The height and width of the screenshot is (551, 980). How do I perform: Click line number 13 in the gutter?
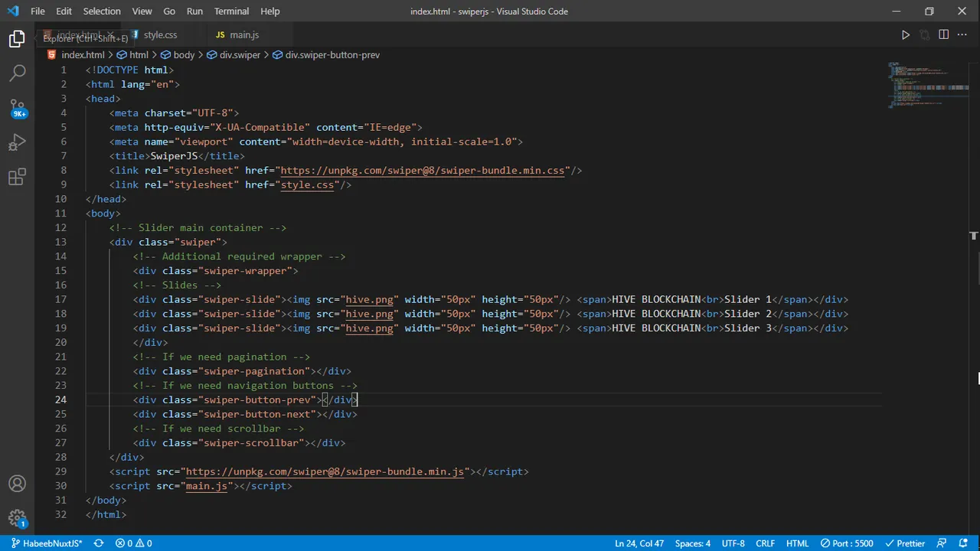60,242
